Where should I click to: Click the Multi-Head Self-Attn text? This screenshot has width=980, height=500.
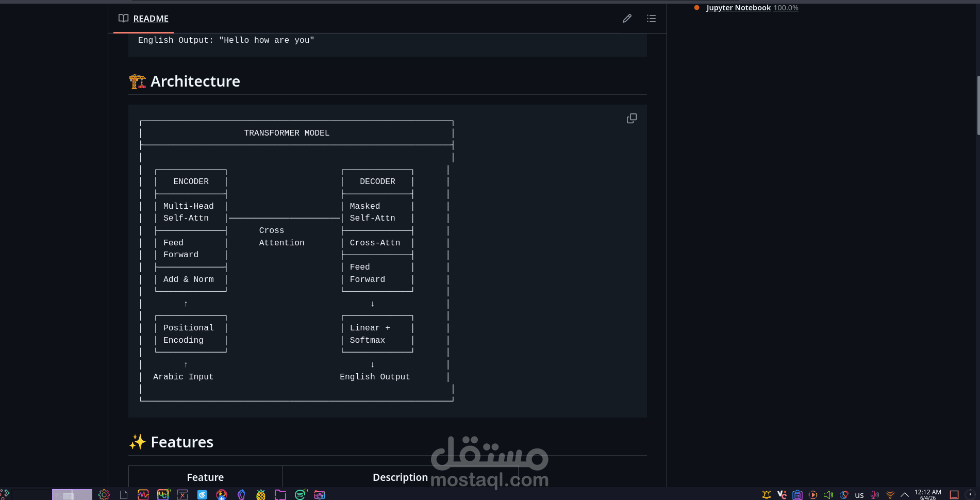[x=188, y=212]
